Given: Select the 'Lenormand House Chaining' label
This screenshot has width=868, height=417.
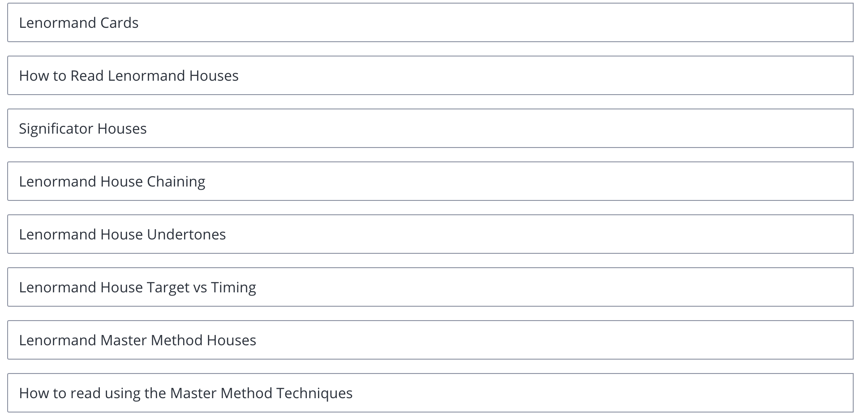Looking at the screenshot, I should (x=112, y=182).
